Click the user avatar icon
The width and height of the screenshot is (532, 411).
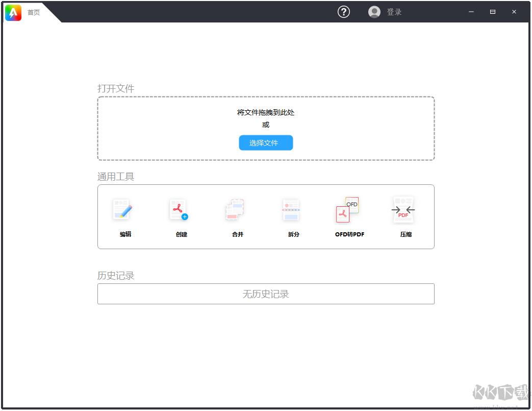374,12
